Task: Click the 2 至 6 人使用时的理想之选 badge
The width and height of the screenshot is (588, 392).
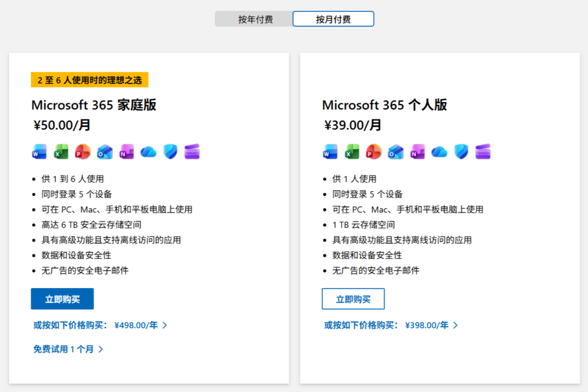Action: click(89, 80)
